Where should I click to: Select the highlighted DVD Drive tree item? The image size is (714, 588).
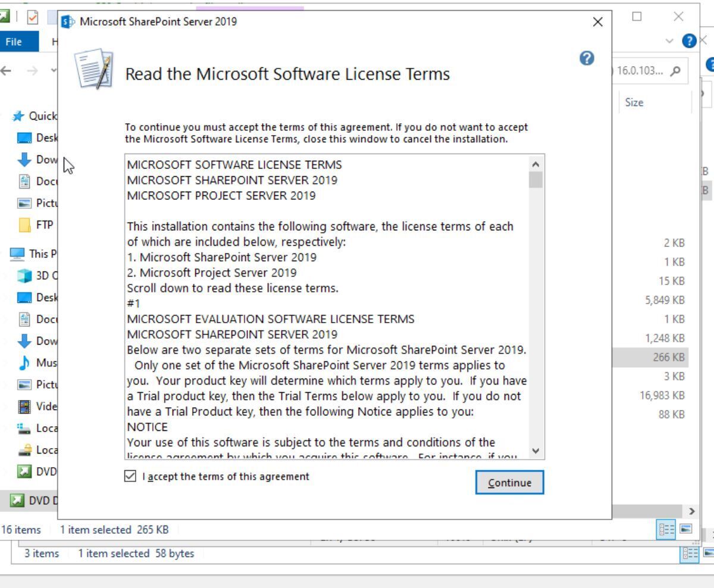click(30, 500)
